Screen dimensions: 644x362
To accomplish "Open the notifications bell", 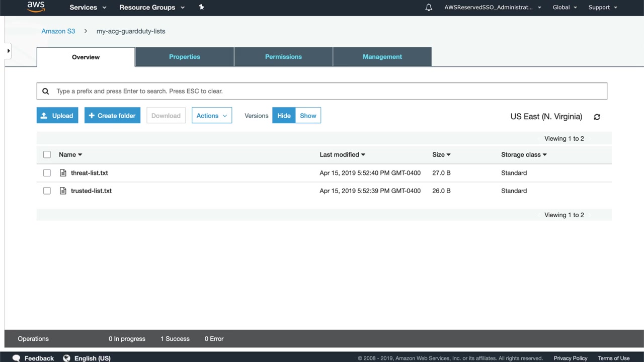I will [x=429, y=8].
